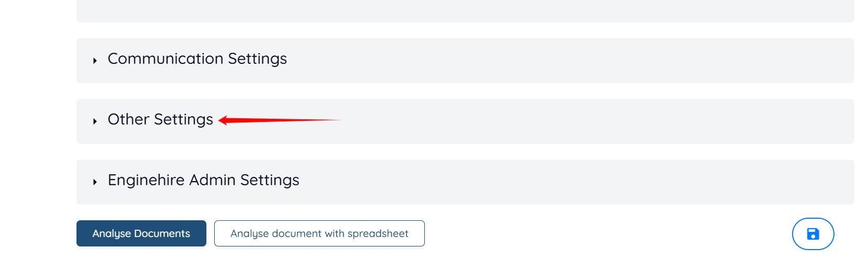The height and width of the screenshot is (259, 868).
Task: Click the Analyse Documents button
Action: [x=141, y=233]
